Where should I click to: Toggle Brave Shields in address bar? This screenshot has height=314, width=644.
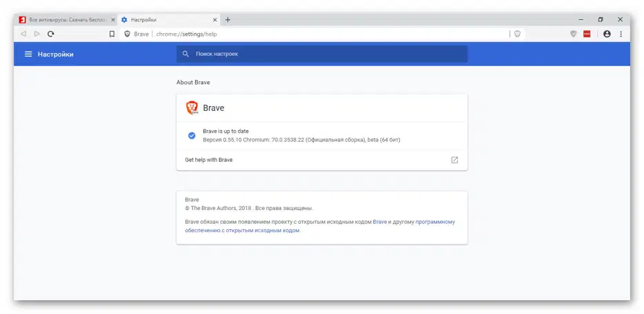(517, 34)
